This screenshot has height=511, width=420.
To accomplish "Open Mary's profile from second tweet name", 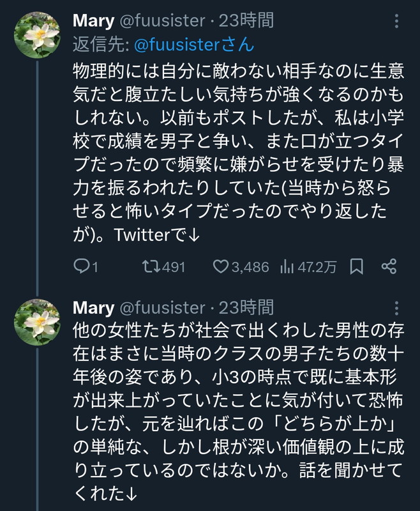I will click(93, 308).
